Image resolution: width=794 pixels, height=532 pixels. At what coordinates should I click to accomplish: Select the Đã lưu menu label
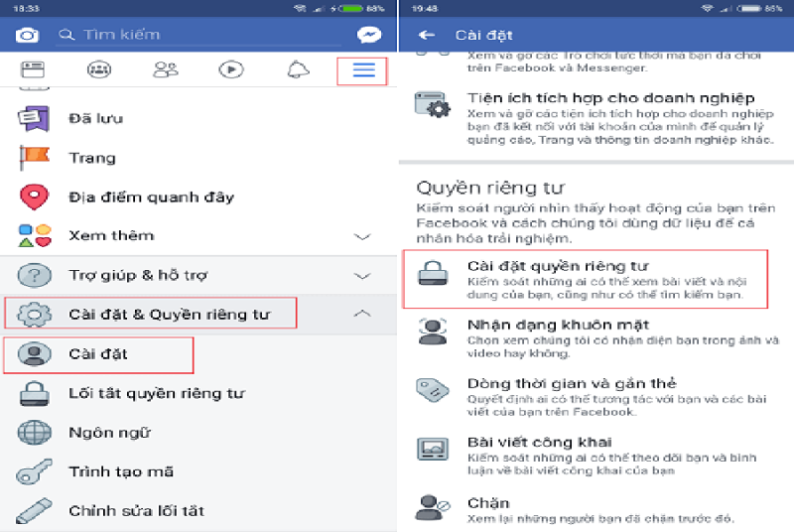pyautogui.click(x=96, y=118)
